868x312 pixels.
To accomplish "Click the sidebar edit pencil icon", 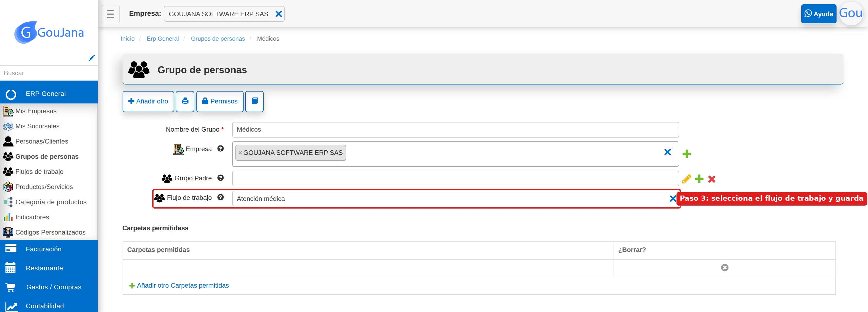I will pyautogui.click(x=91, y=58).
